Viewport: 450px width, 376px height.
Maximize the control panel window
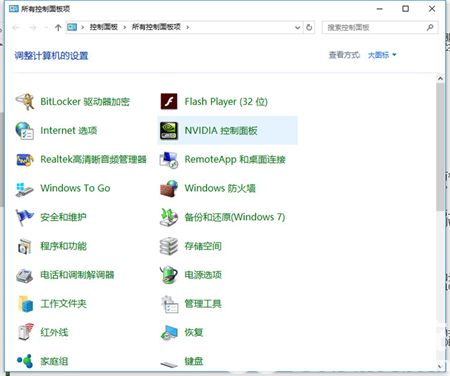[x=405, y=9]
